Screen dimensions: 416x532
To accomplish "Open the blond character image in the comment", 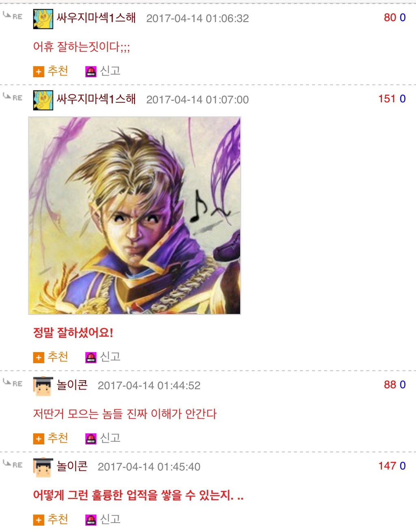I will 134,215.
